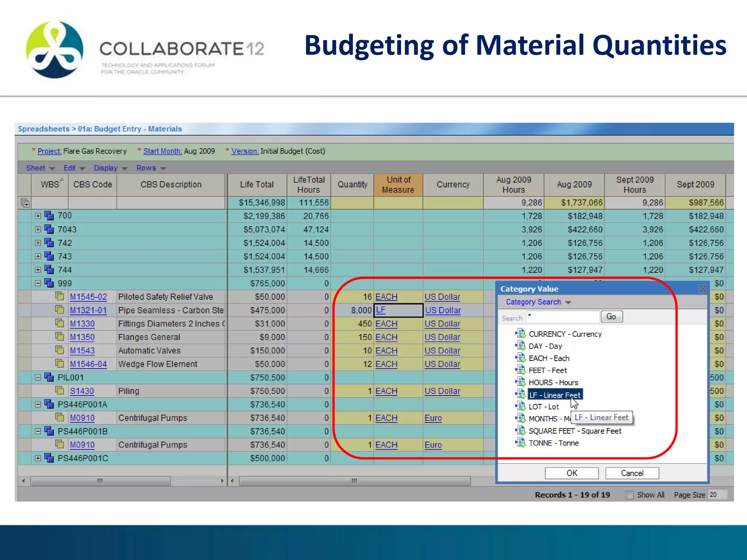Viewport: 747px width, 560px height.
Task: Click the WBS 700 folder icon
Action: (49, 216)
